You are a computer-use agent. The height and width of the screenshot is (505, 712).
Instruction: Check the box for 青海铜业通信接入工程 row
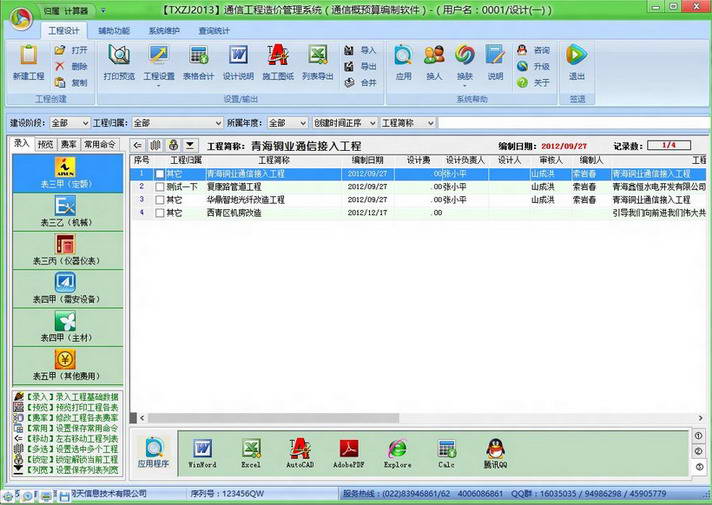point(160,174)
